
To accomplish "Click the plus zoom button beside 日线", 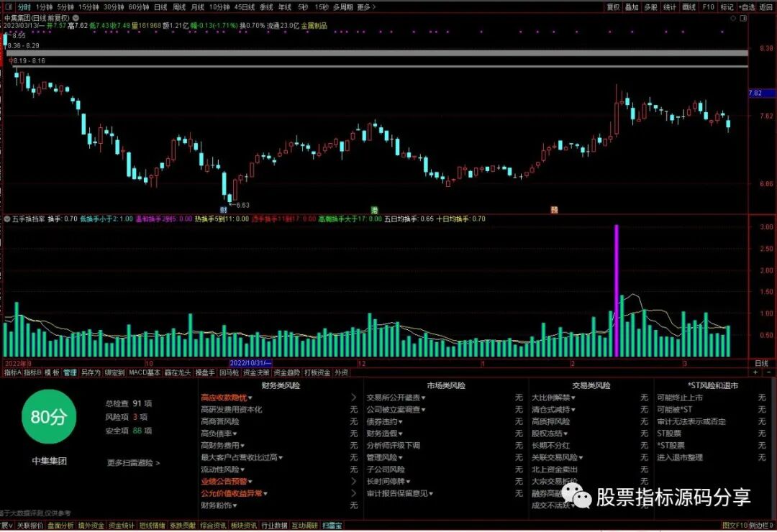I will click(757, 372).
